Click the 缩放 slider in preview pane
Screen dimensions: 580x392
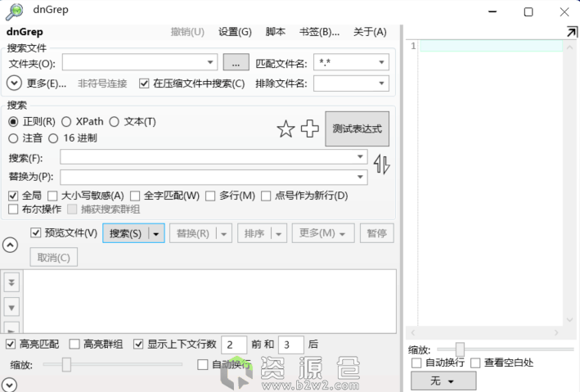coord(461,349)
